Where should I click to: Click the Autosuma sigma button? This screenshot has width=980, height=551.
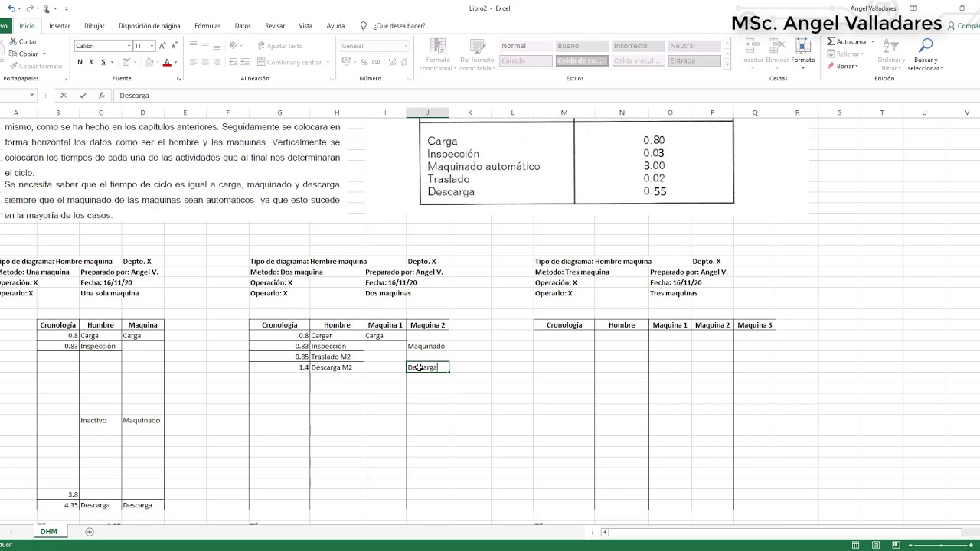coord(847,41)
